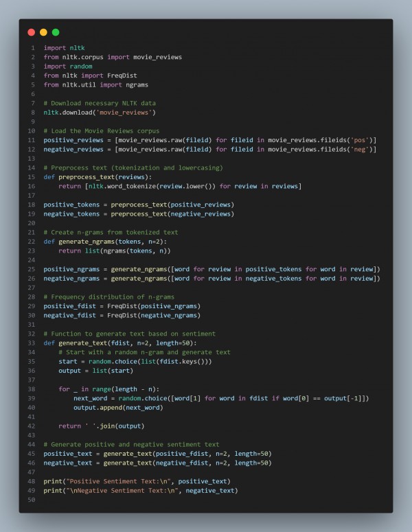The image size is (412, 532).
Task: Click 'negative_fdist = FreqDist(negative_ngrams)' line
Action: [122, 315]
